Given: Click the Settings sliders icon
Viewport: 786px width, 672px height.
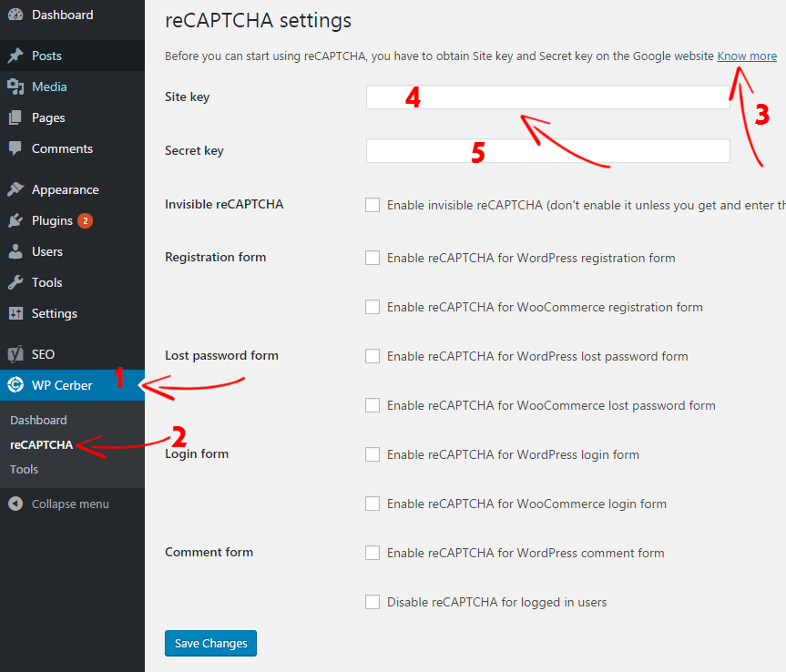Looking at the screenshot, I should [15, 314].
